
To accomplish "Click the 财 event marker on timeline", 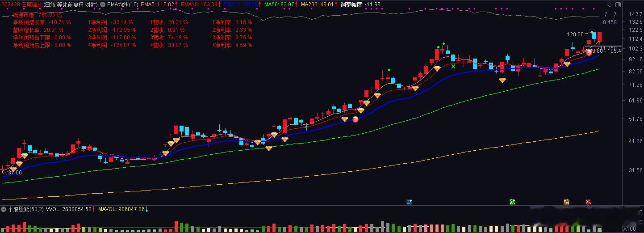I will click(x=409, y=202).
